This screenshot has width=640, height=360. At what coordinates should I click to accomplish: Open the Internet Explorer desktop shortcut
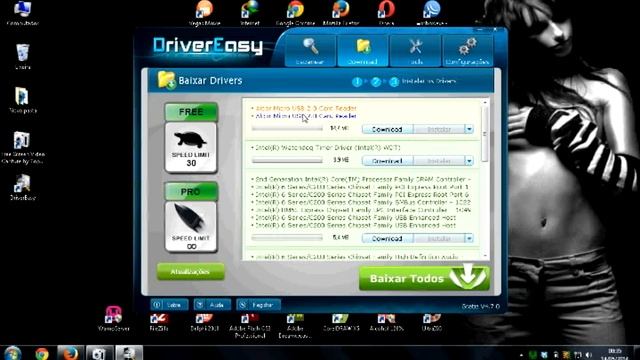tap(250, 13)
